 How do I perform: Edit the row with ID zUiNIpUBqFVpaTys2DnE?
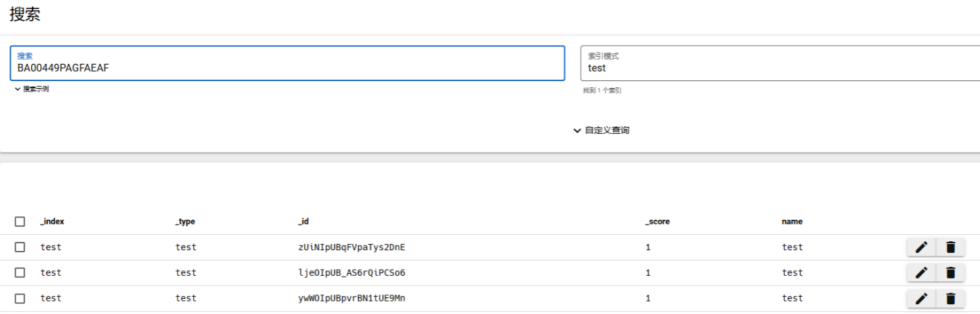[x=921, y=247]
